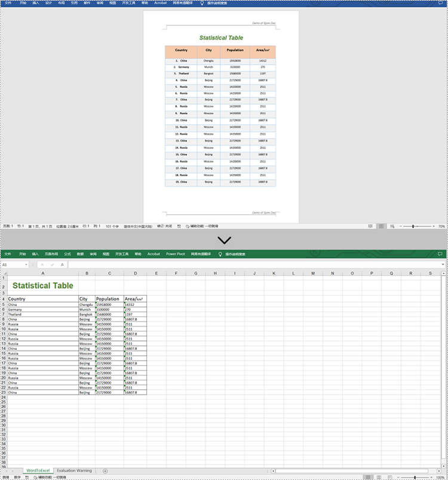Click Excel's normal view icon in status bar
Viewport: 448px width, 480px height.
pyautogui.click(x=368, y=477)
